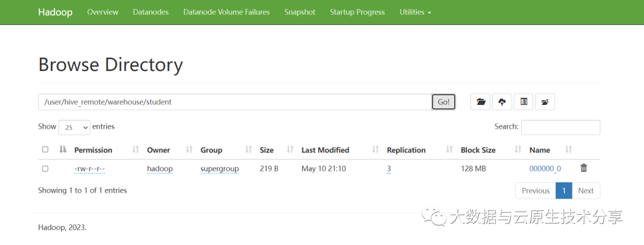
Task: Click the Next pagination button
Action: pos(586,191)
